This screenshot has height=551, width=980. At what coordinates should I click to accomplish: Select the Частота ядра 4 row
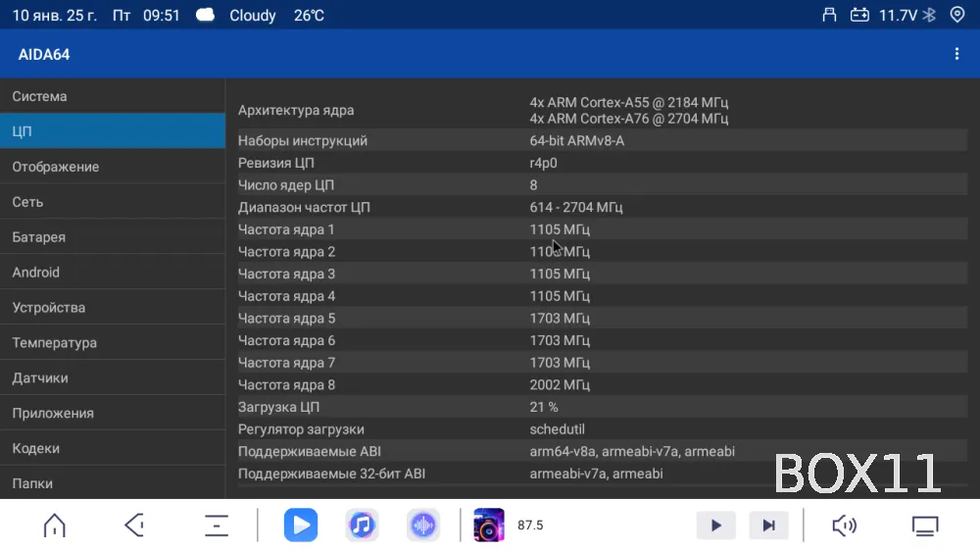point(603,296)
